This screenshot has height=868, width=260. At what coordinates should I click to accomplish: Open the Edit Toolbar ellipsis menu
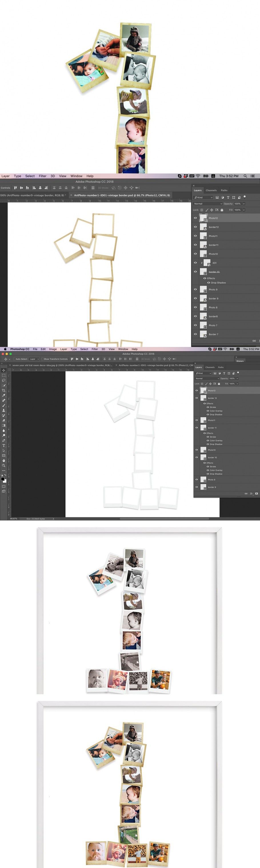click(4, 470)
